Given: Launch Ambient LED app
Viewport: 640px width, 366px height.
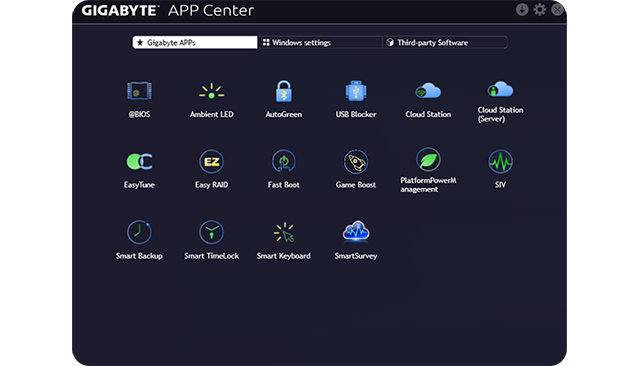Looking at the screenshot, I should coord(211,91).
